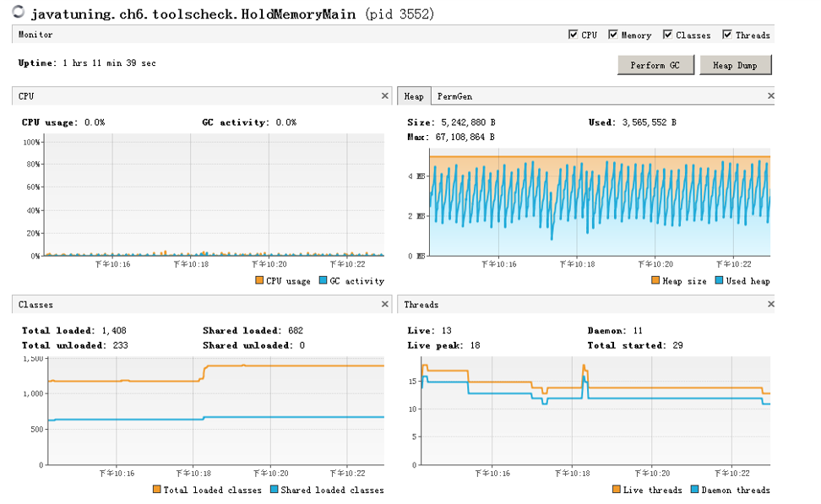Toggle the Memory checkbox
The height and width of the screenshot is (504, 821).
[612, 35]
